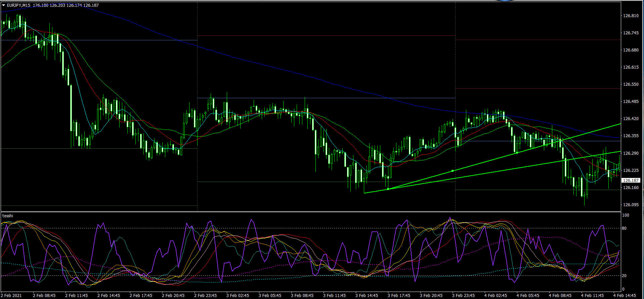
Task: Click the 126.485 price axis label
Action: click(631, 102)
